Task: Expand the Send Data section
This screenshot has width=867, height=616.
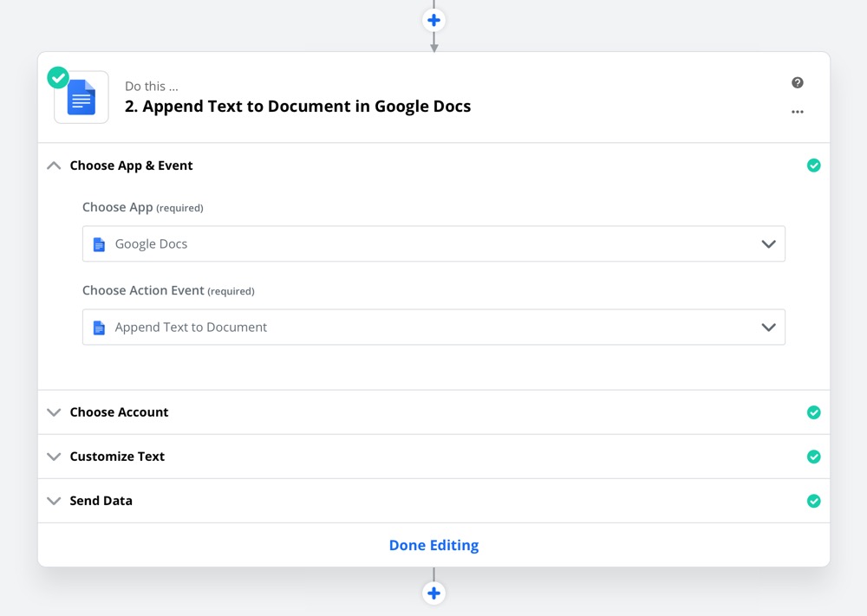Action: point(54,501)
